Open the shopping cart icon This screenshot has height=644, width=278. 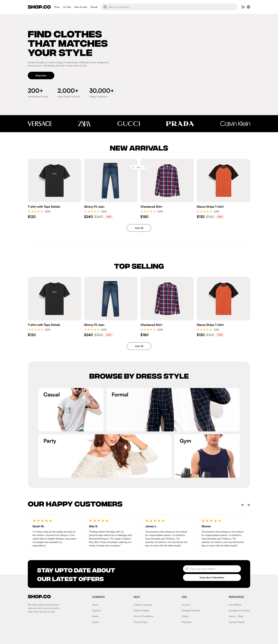coord(243,7)
